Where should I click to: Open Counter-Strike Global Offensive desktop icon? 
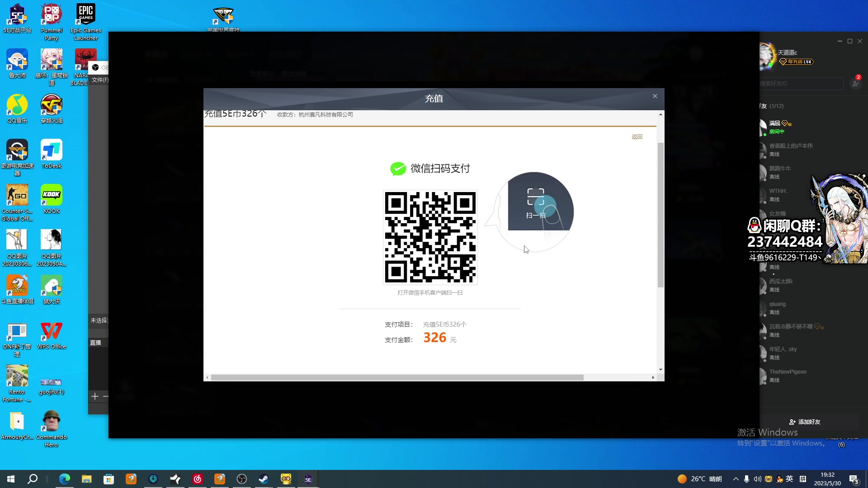(x=17, y=203)
